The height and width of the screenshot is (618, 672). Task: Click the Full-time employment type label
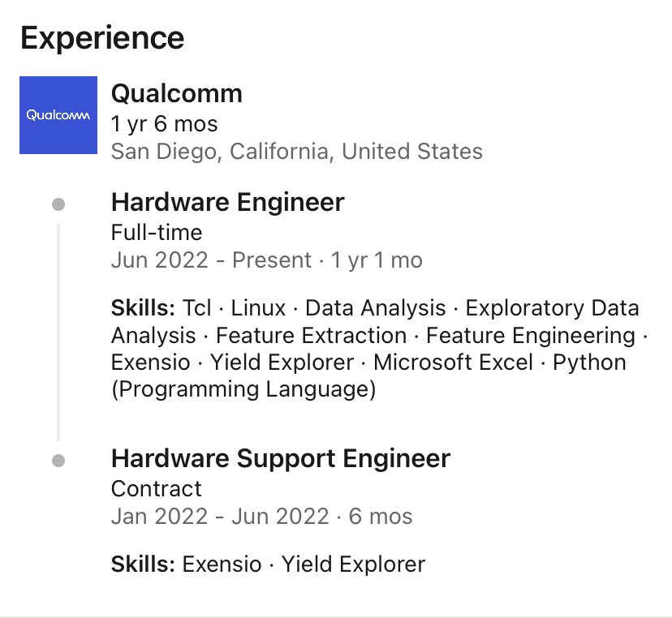(x=157, y=233)
